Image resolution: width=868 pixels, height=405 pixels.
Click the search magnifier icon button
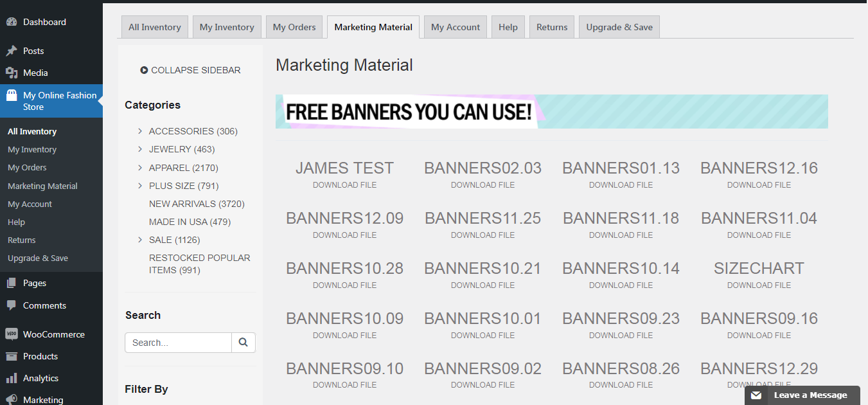click(244, 343)
